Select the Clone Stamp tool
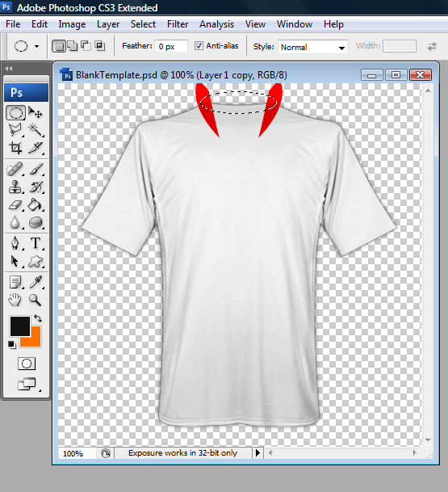This screenshot has height=492, width=448. pos(15,187)
